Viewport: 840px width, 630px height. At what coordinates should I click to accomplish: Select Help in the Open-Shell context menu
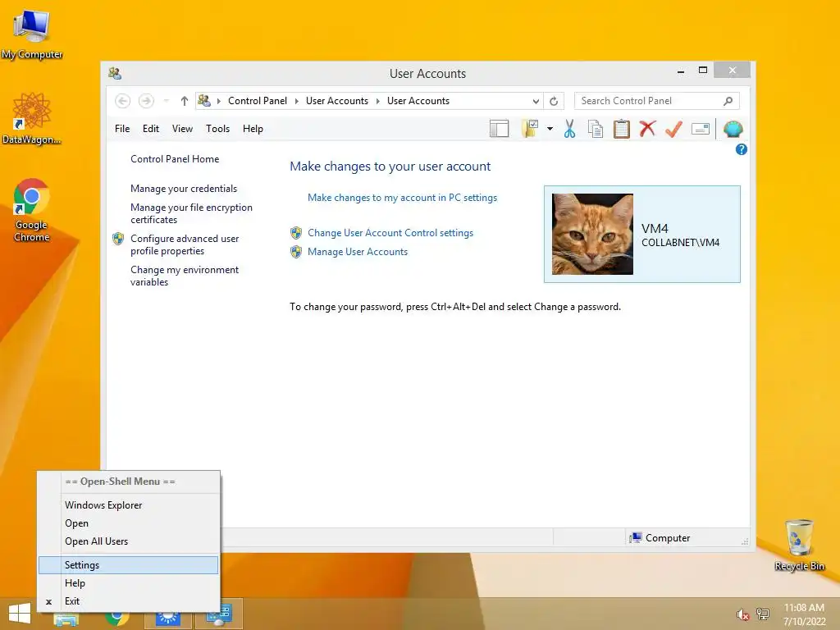129,583
